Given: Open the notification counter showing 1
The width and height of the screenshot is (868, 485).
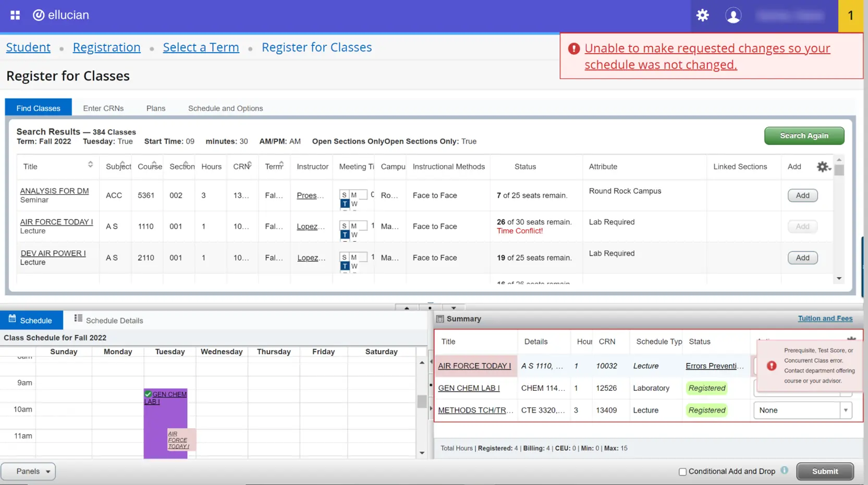Looking at the screenshot, I should pyautogui.click(x=850, y=16).
